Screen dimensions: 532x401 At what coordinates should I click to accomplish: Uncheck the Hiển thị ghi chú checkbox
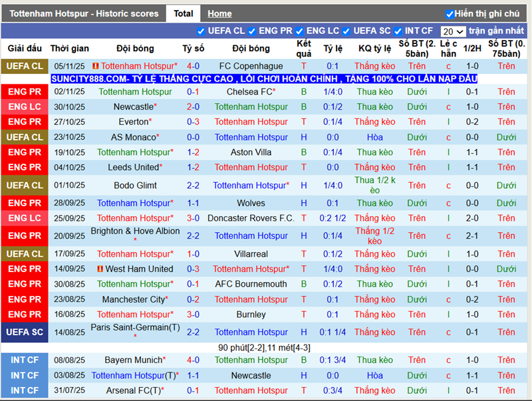pos(450,14)
